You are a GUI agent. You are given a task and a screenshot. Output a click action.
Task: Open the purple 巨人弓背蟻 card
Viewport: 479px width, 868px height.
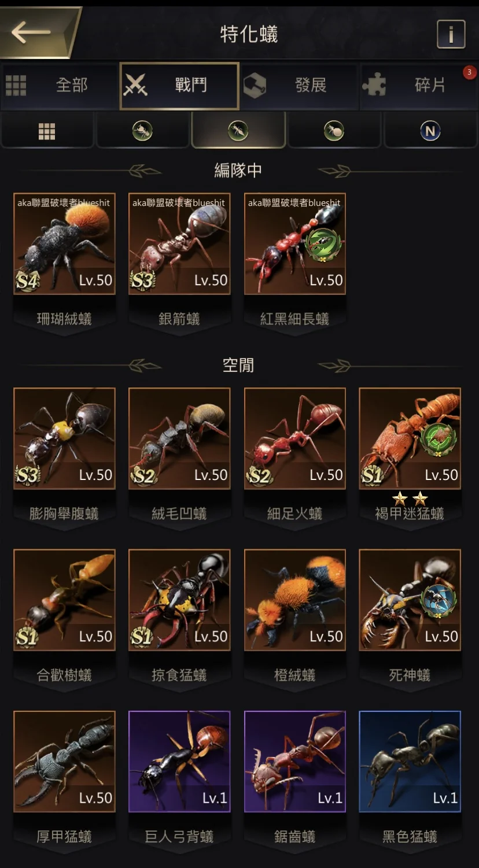pyautogui.click(x=179, y=762)
